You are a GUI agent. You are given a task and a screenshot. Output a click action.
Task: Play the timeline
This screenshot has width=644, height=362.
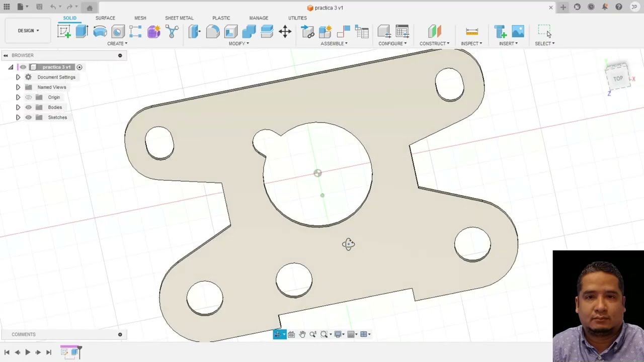point(28,352)
